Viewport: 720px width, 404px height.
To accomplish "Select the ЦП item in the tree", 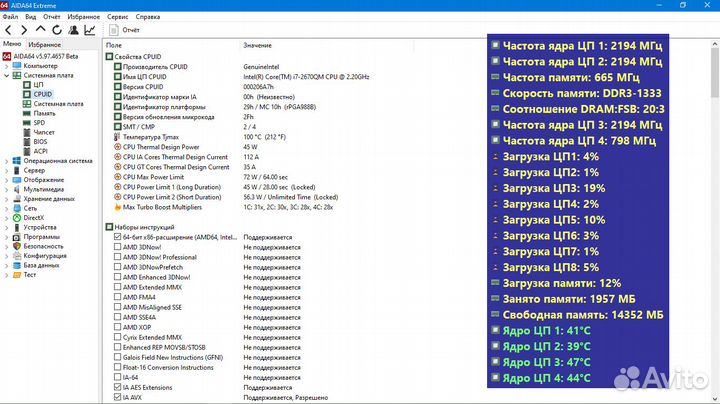I will pos(39,85).
